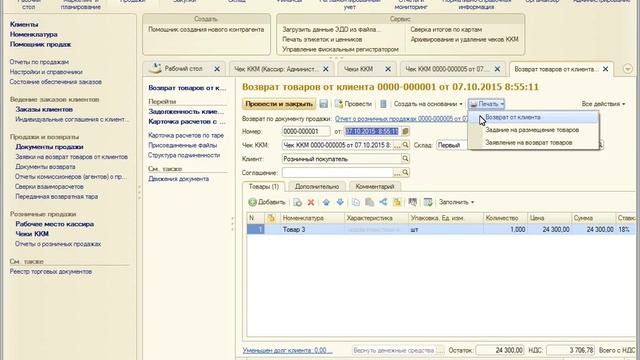Click the ellipsis button in Соглашение field
This screenshot has height=360, width=640.
(397, 173)
